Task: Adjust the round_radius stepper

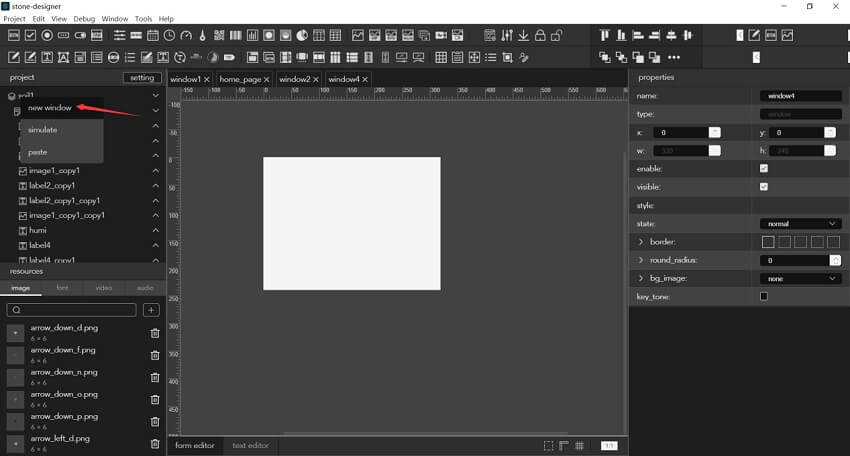Action: (835, 260)
